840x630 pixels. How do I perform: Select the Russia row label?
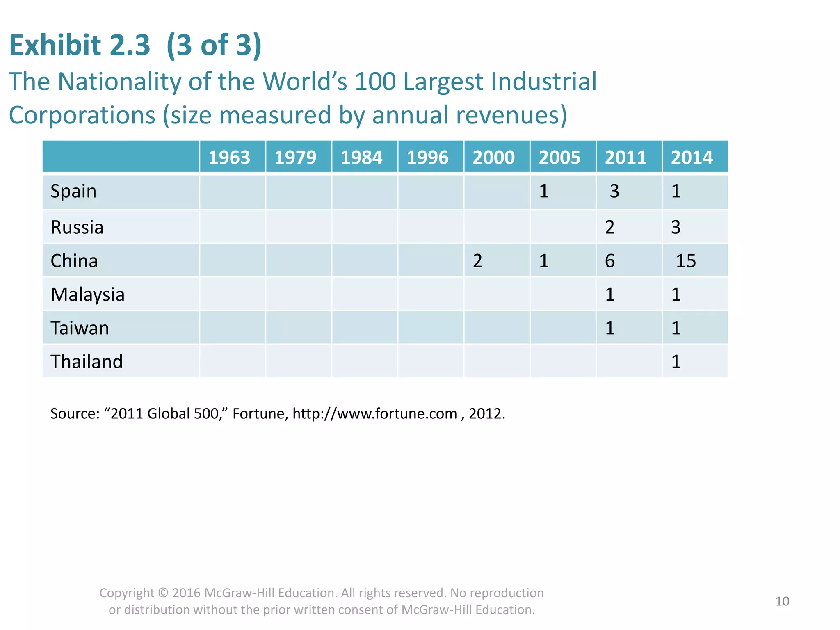pyautogui.click(x=77, y=227)
